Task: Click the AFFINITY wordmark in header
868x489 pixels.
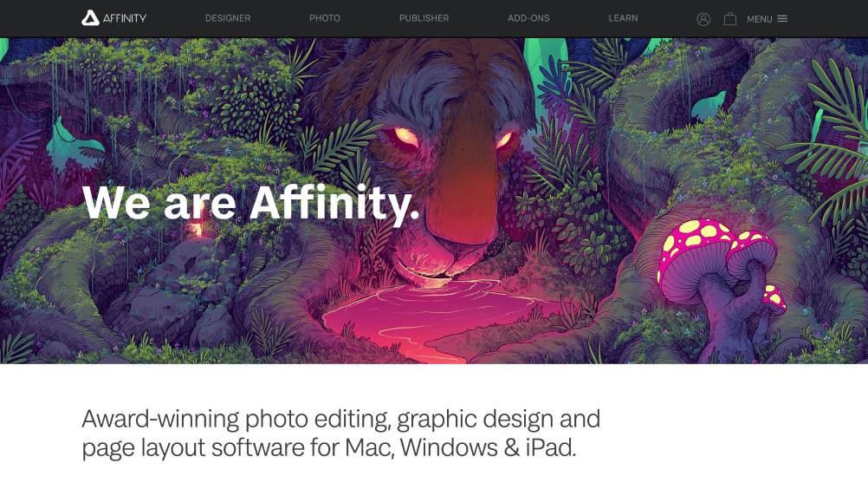Action: tap(125, 18)
